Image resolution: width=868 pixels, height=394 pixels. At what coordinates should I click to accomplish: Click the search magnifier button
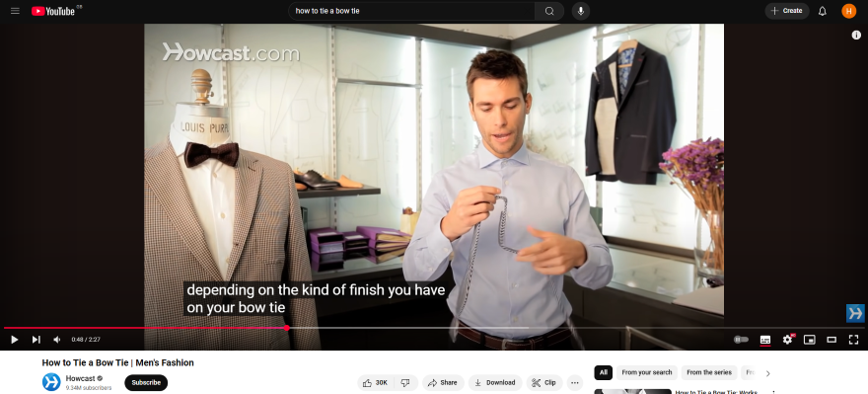coord(549,11)
